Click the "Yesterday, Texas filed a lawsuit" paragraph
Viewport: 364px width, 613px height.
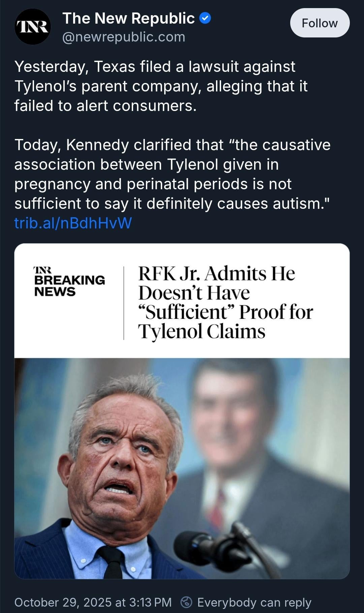tap(161, 86)
